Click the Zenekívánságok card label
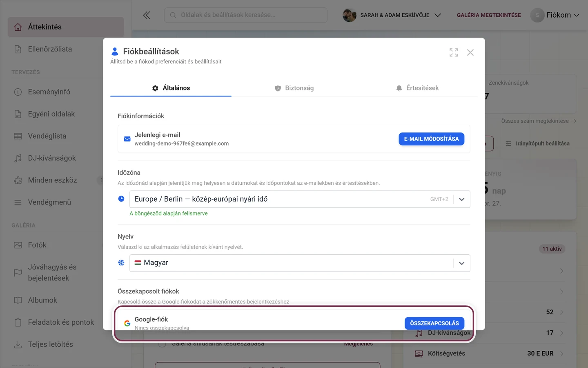The width and height of the screenshot is (588, 368). [508, 83]
